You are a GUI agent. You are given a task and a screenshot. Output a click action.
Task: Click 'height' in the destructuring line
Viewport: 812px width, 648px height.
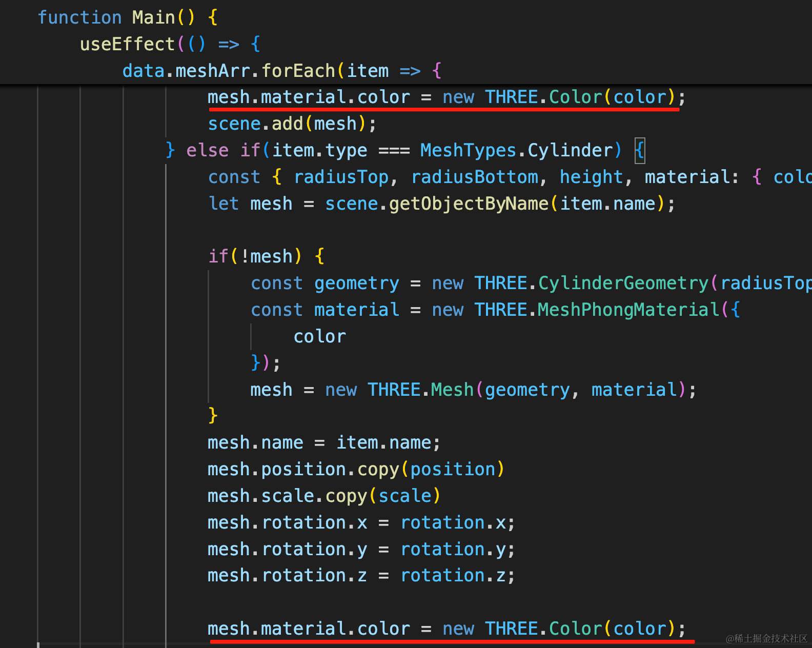coord(591,177)
